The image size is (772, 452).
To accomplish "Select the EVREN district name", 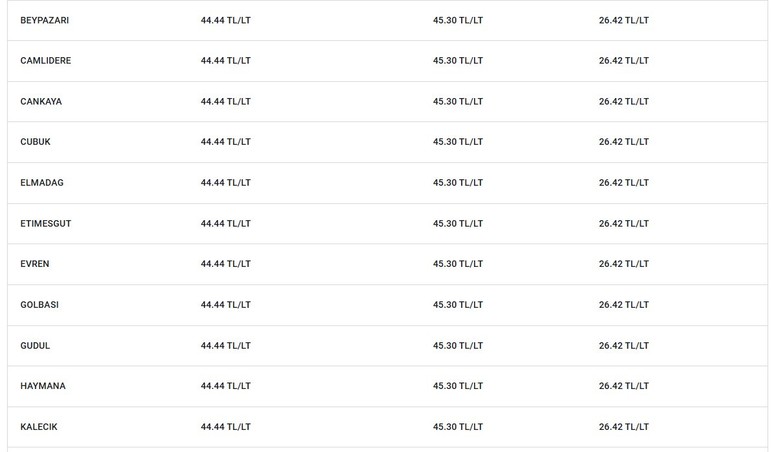I will click(34, 264).
